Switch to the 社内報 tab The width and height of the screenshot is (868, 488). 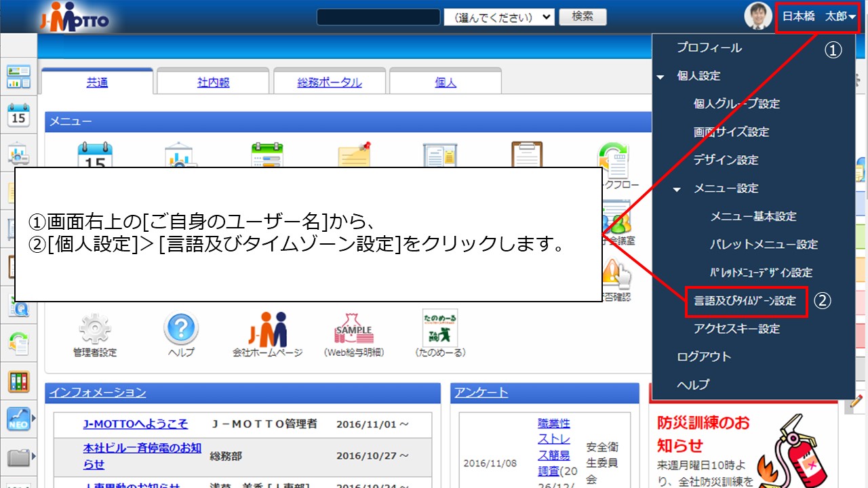click(x=213, y=83)
